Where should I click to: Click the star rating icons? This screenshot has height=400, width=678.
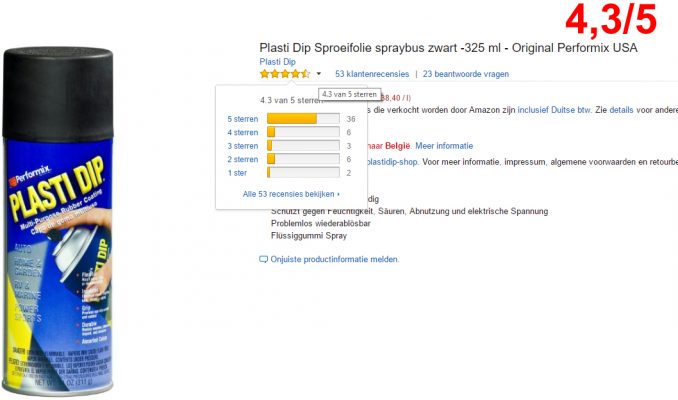[x=285, y=74]
